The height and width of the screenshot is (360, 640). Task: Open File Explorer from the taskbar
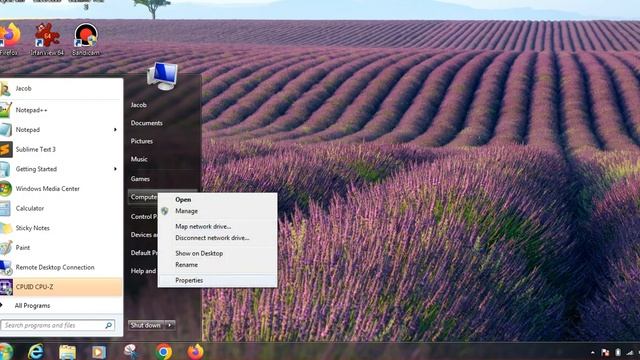point(67,352)
